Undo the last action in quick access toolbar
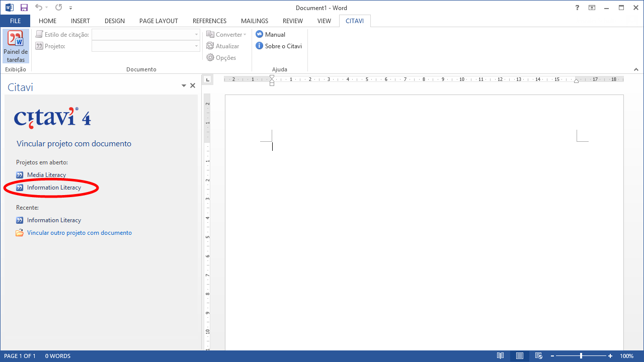The image size is (644, 362). (x=39, y=8)
